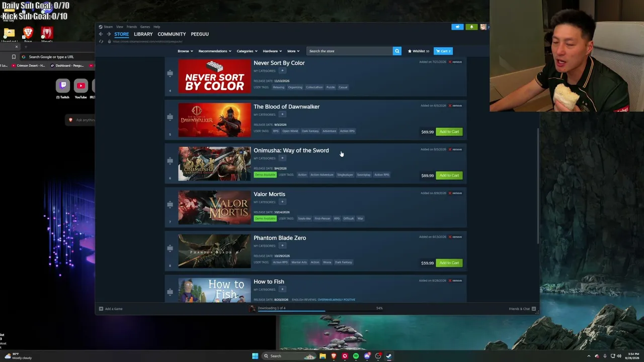Expand the Categories dropdown
The image size is (644, 362).
(x=247, y=51)
